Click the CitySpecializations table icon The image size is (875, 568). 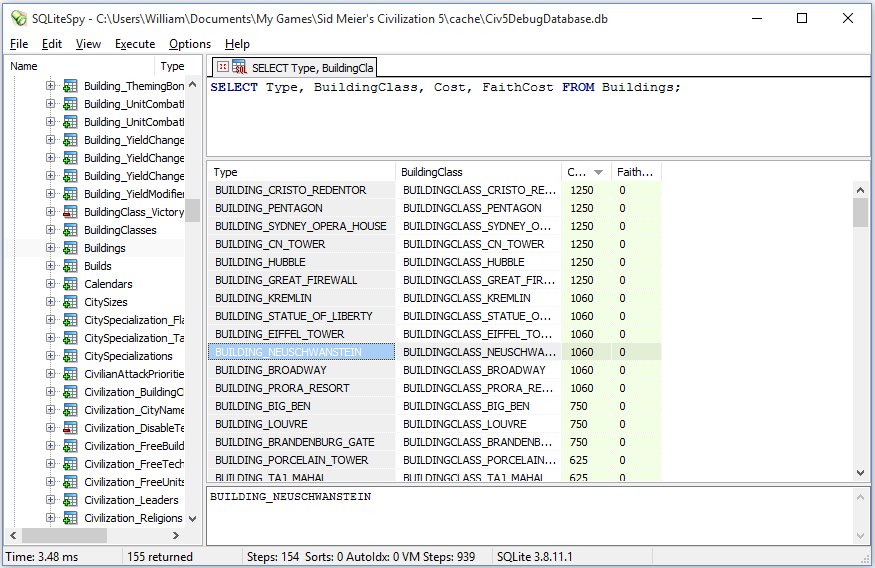coord(70,356)
